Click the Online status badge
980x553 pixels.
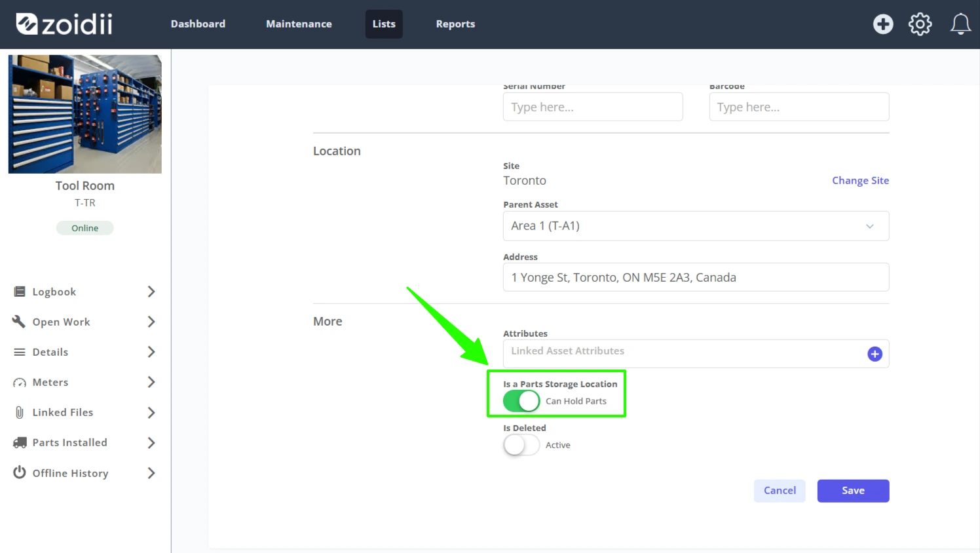[85, 228]
